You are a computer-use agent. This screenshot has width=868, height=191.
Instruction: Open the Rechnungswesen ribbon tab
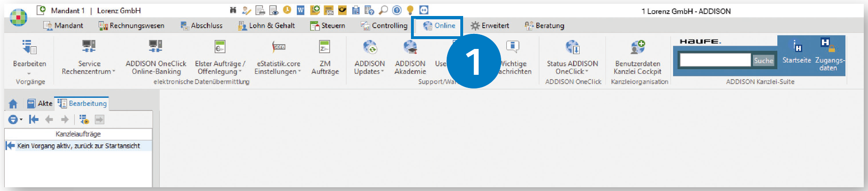(x=131, y=25)
